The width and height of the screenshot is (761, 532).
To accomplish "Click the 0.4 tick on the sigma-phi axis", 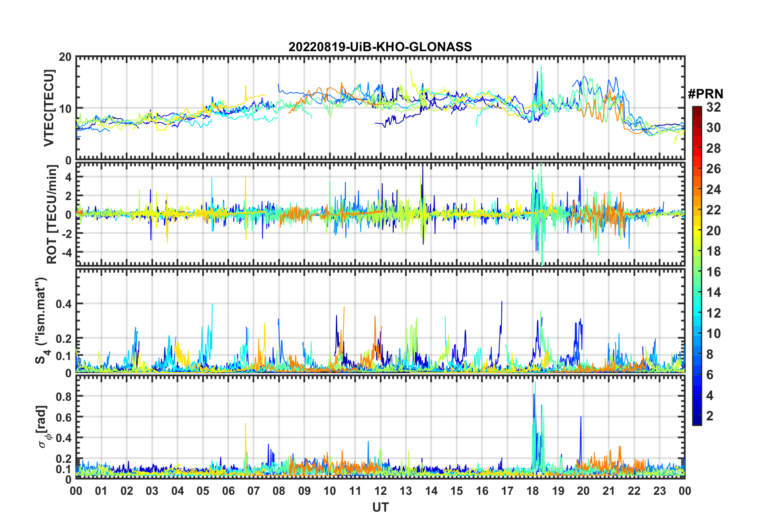I will pos(64,438).
